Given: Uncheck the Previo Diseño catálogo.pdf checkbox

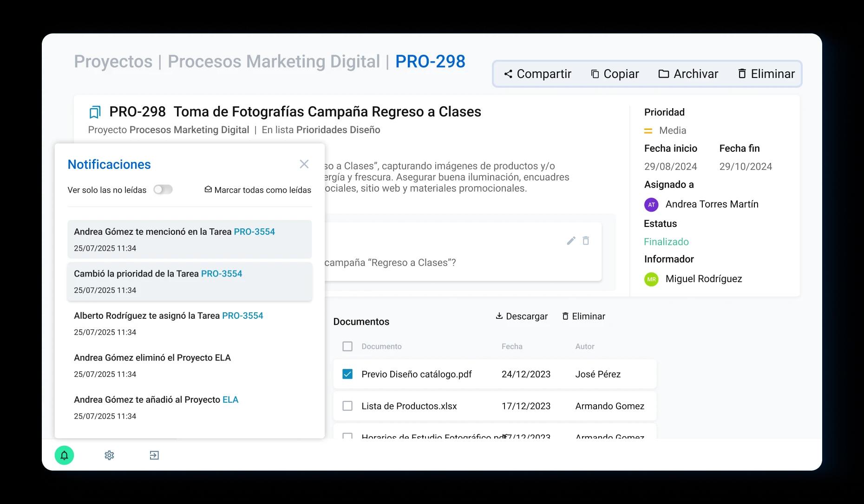Looking at the screenshot, I should [347, 374].
